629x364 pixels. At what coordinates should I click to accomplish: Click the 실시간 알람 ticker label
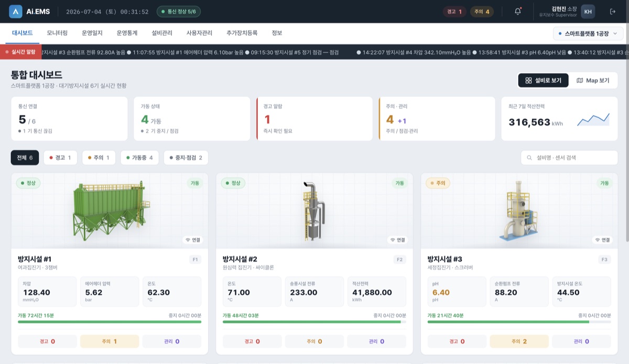pyautogui.click(x=20, y=52)
